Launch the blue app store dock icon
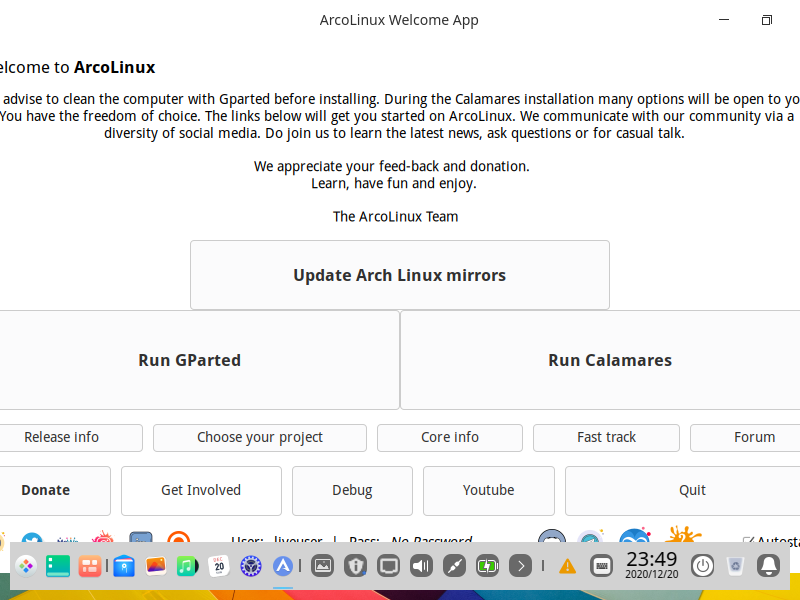This screenshot has width=800, height=600. pyautogui.click(x=124, y=566)
